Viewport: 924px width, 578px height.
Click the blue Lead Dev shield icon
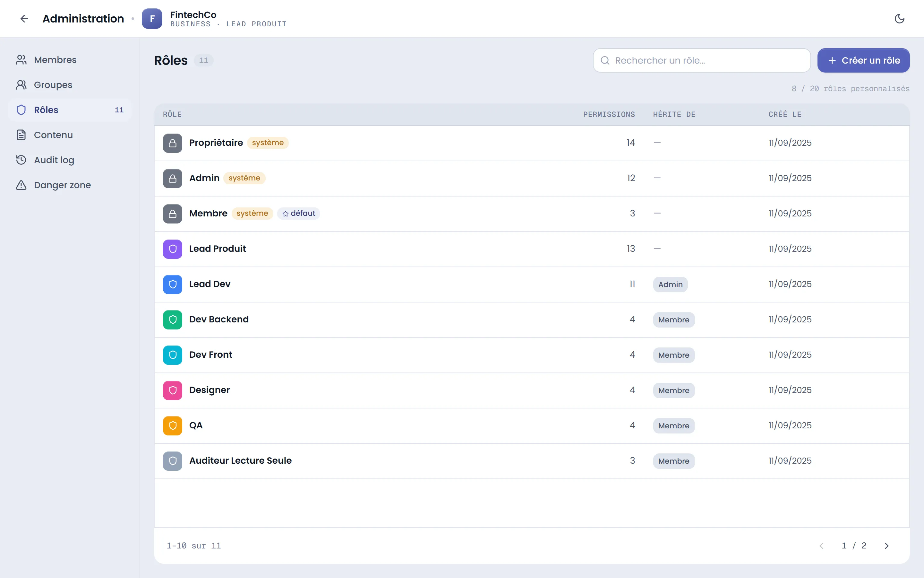tap(173, 284)
